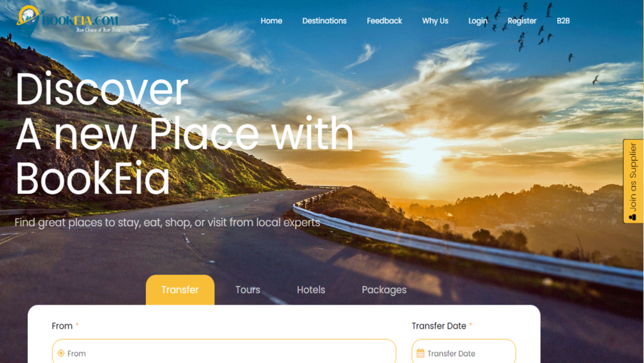The width and height of the screenshot is (644, 363).
Task: Switch to the Tours tab
Action: [248, 290]
